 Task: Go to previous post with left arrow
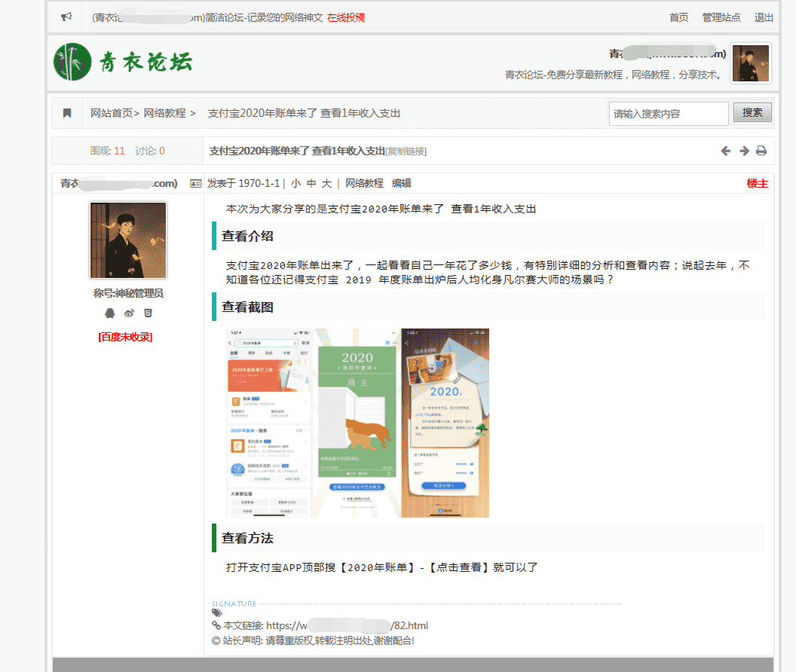pos(726,151)
